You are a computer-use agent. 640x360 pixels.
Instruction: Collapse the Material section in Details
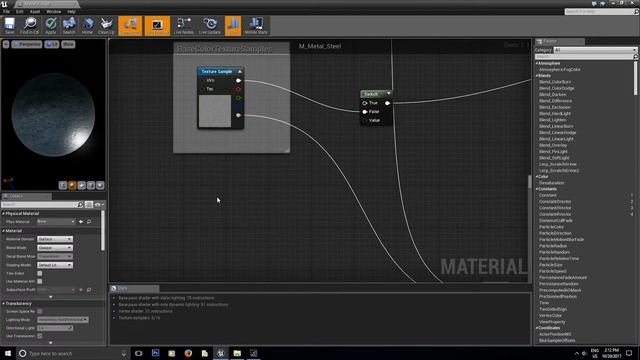3,231
